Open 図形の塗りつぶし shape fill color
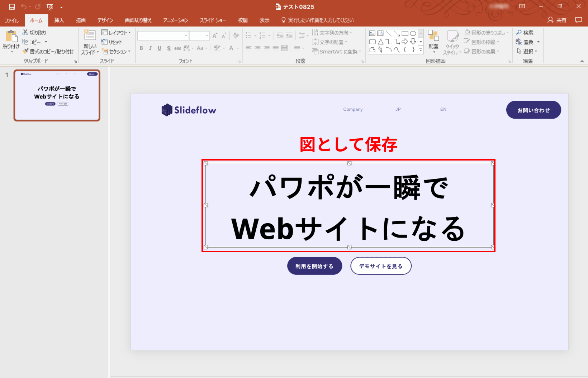Image resolution: width=588 pixels, height=378 pixels. (x=486, y=33)
